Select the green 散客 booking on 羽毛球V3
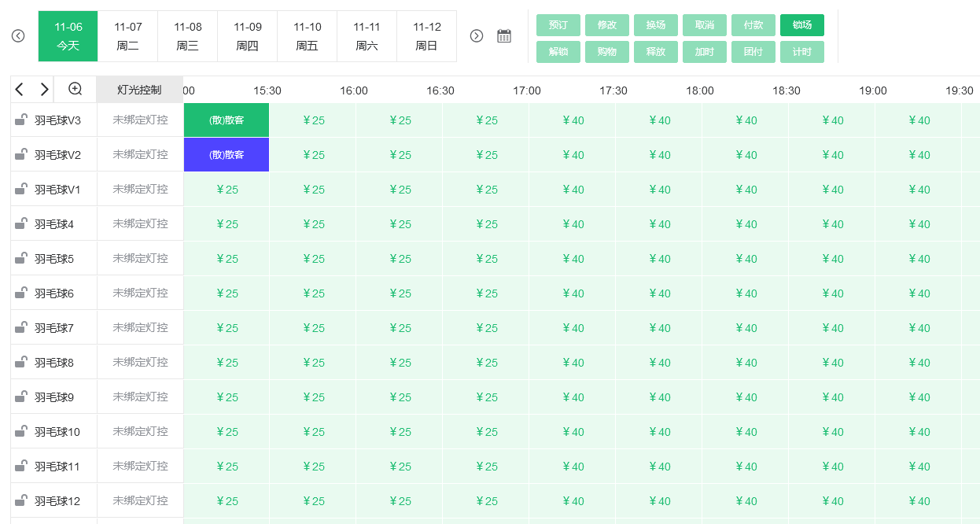 point(227,120)
